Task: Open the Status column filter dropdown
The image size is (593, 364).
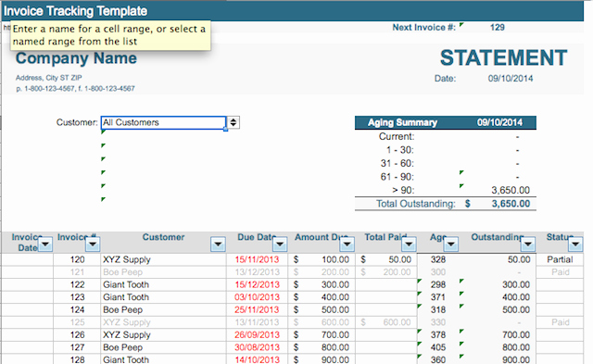Action: (x=575, y=245)
